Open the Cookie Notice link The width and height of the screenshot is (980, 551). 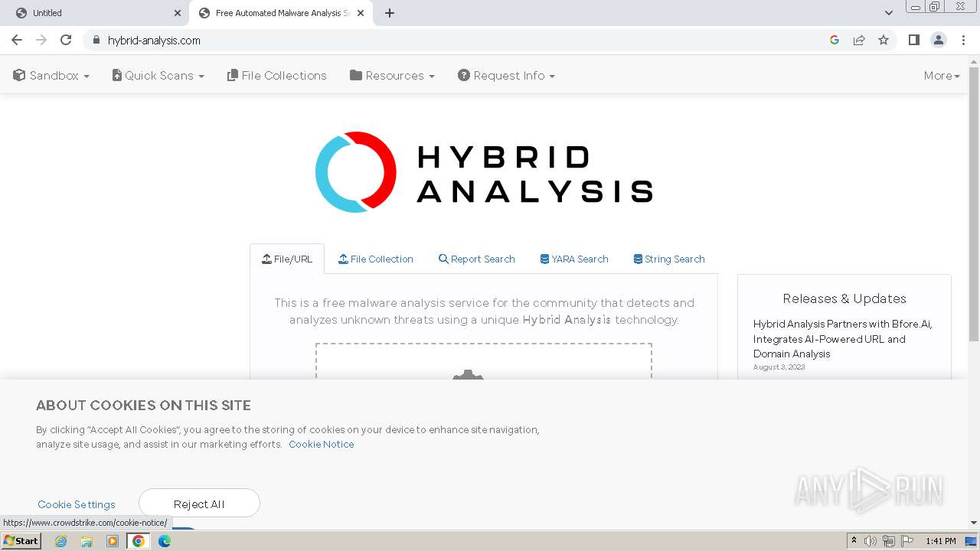point(322,444)
